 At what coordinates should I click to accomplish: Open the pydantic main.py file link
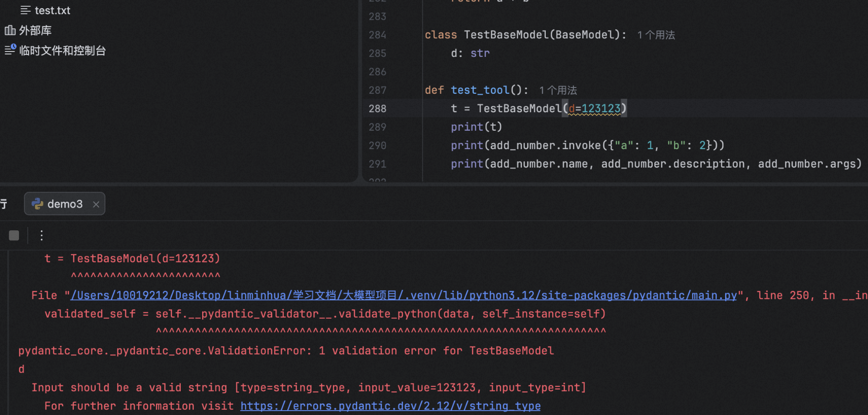403,295
